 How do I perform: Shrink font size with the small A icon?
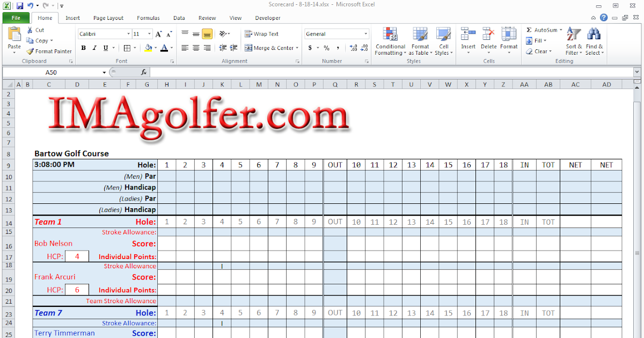pos(169,34)
